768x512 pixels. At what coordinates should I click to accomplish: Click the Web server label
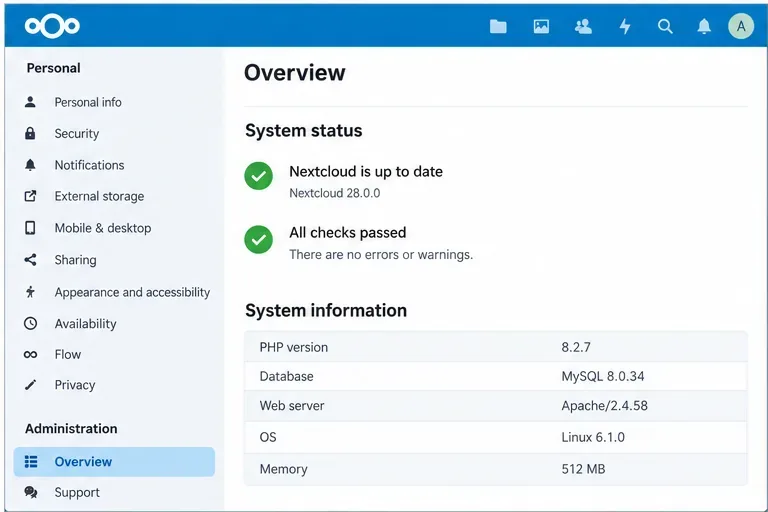[292, 406]
